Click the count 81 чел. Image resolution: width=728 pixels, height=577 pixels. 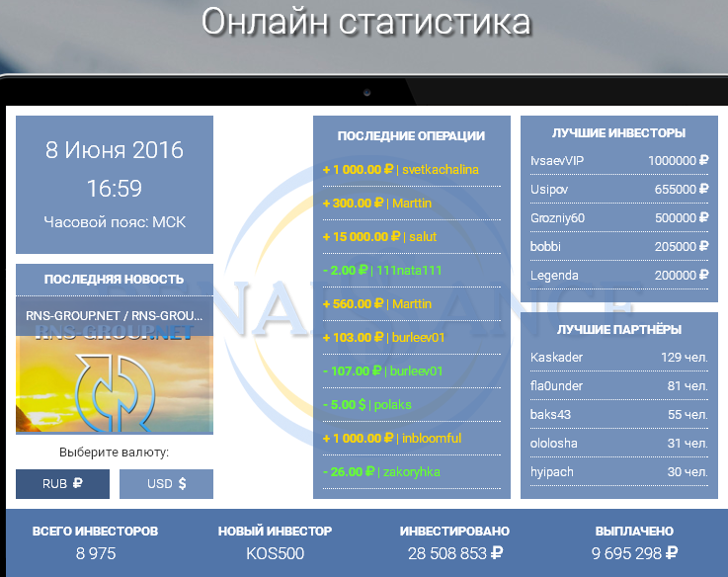pos(688,386)
